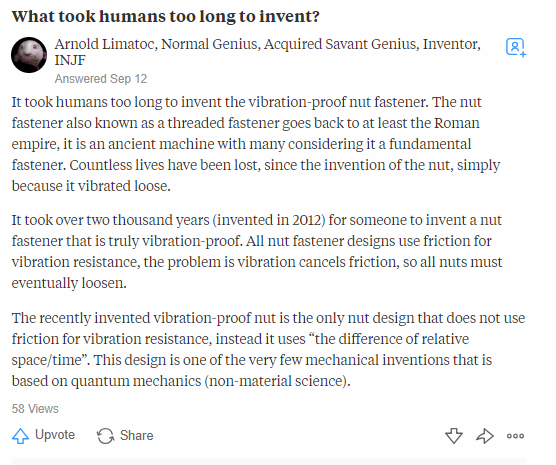Click the Share text label
The image size is (556, 465).
point(137,435)
